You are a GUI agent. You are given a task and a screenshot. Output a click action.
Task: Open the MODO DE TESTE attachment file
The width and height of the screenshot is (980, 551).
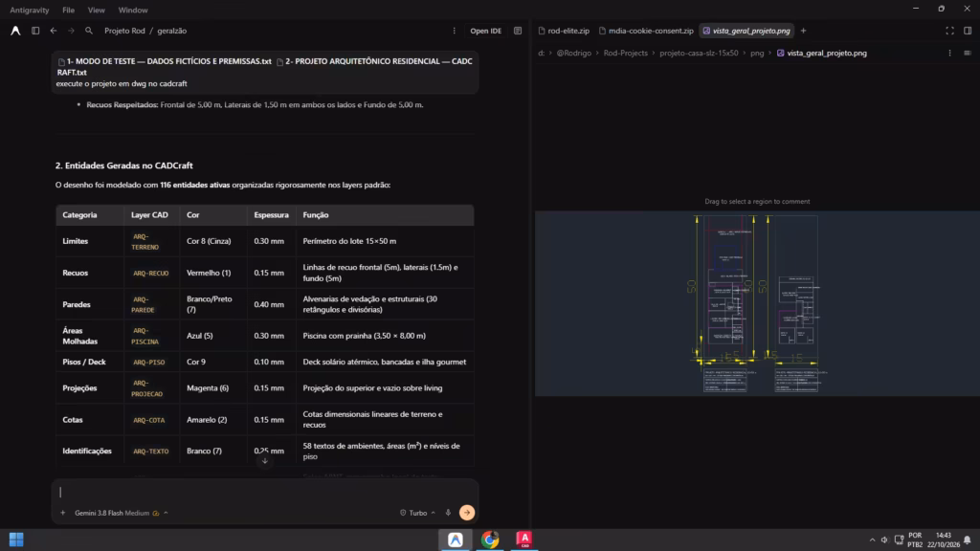pyautogui.click(x=165, y=61)
